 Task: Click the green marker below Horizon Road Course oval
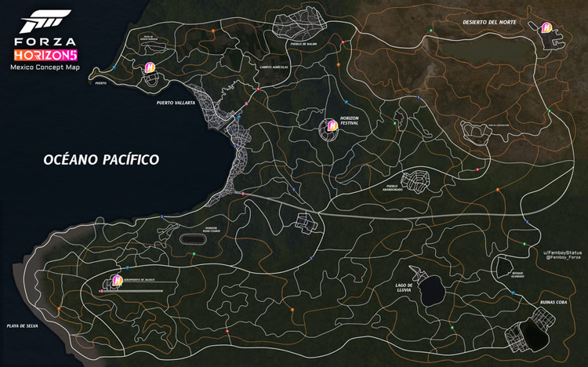(x=194, y=254)
